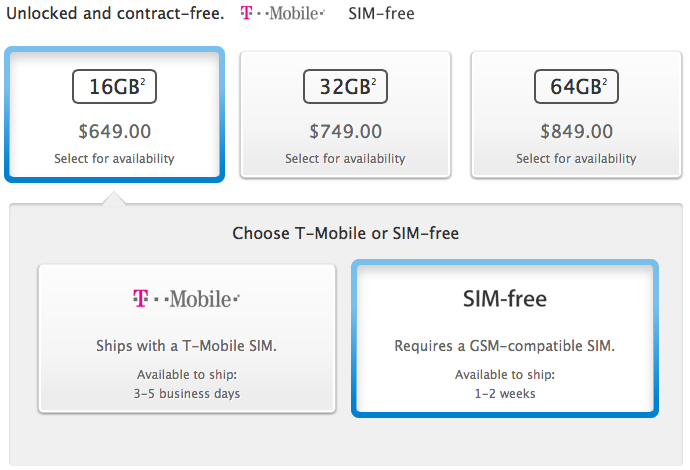
Task: Click 'Select for availability' under 32GB
Action: (x=345, y=159)
